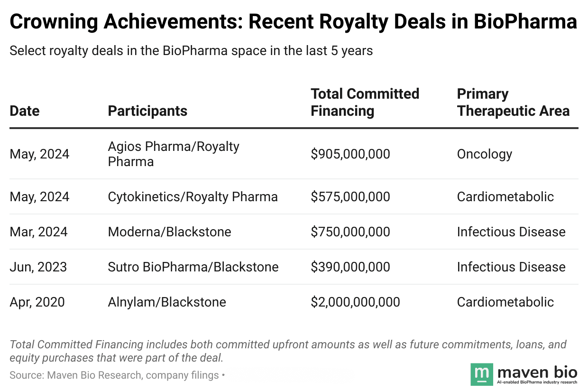Screen dimensions: 588x391
Task: Click the $905,000,000 financing amount
Action: tap(350, 154)
